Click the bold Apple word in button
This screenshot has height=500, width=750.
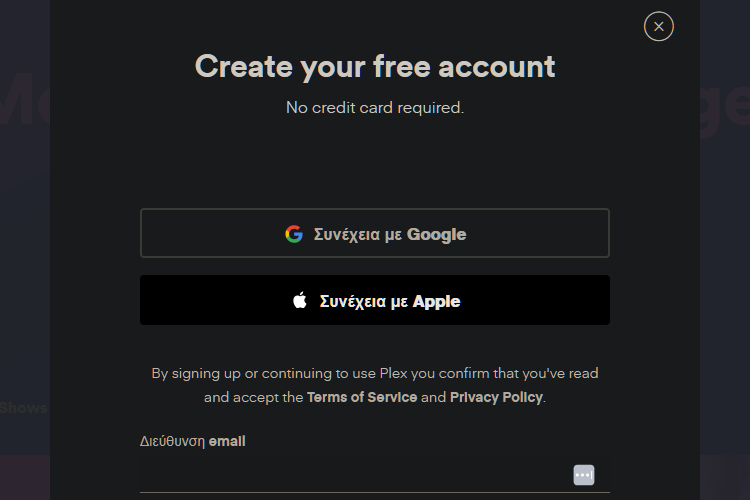[x=436, y=301]
